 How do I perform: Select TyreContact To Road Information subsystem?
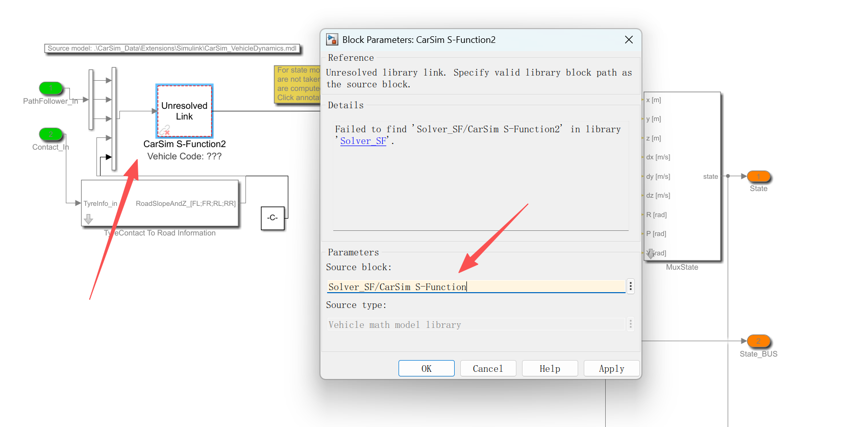[160, 203]
